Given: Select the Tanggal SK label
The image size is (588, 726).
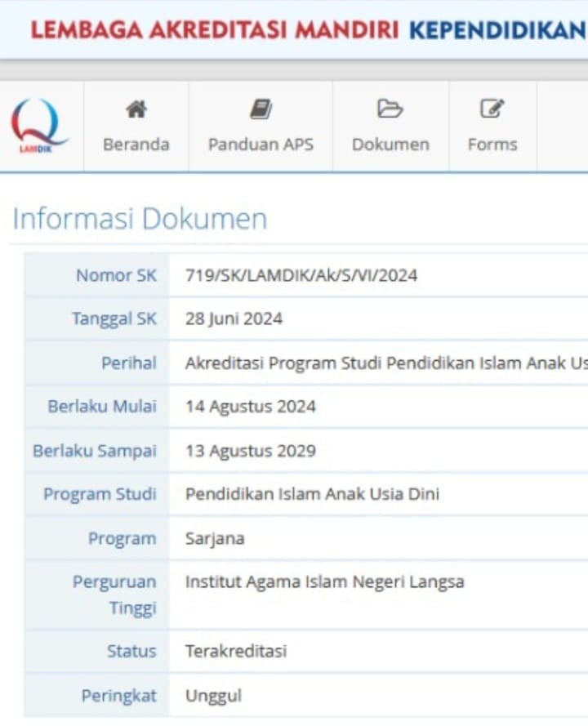Looking at the screenshot, I should click(114, 319).
